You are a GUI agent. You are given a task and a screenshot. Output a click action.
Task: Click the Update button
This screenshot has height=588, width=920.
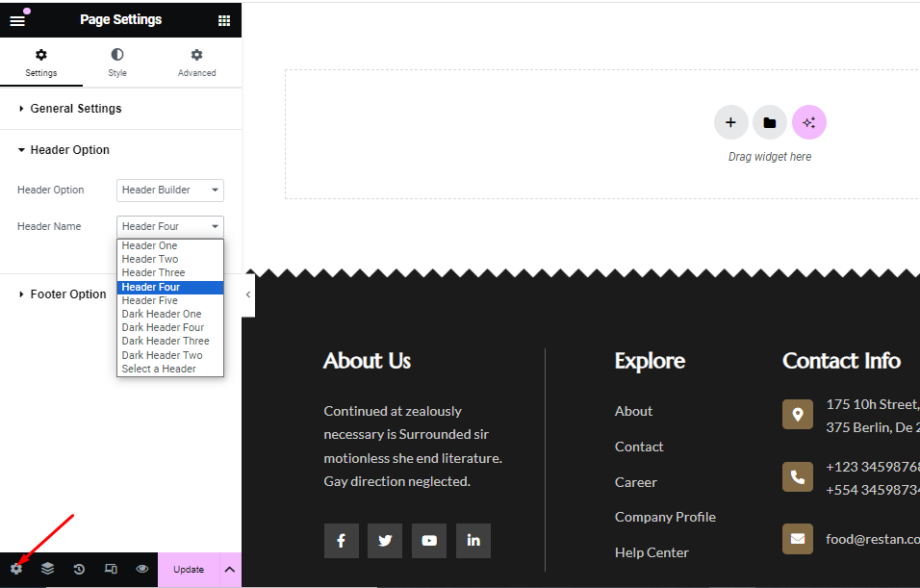189,569
